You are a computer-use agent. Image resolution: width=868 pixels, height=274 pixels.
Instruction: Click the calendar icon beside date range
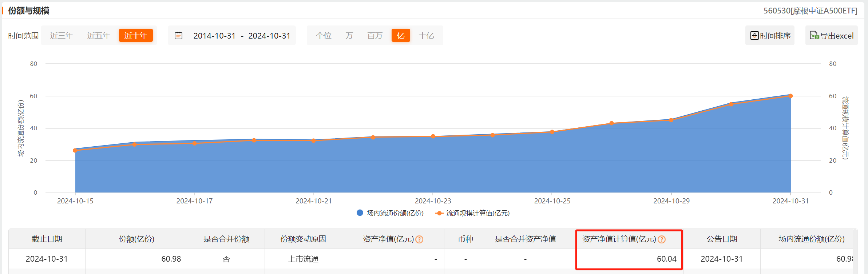178,36
